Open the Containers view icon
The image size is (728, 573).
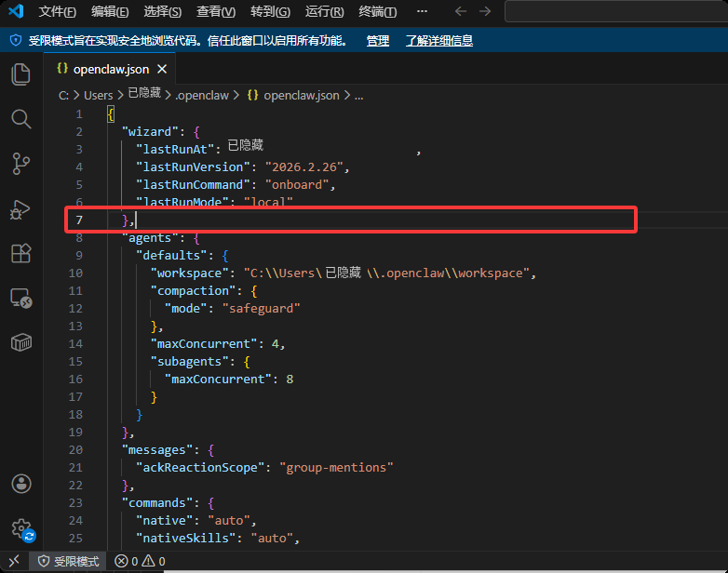20,343
